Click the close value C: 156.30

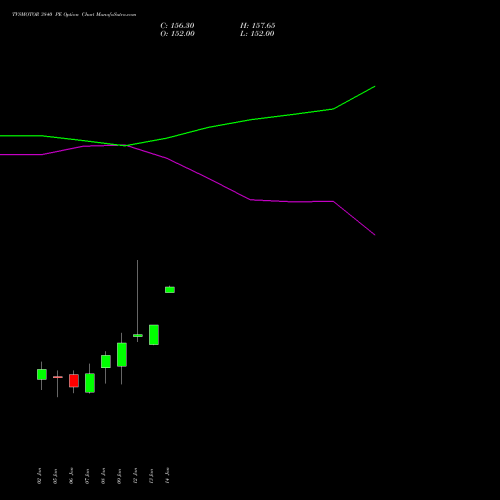[x=177, y=26]
